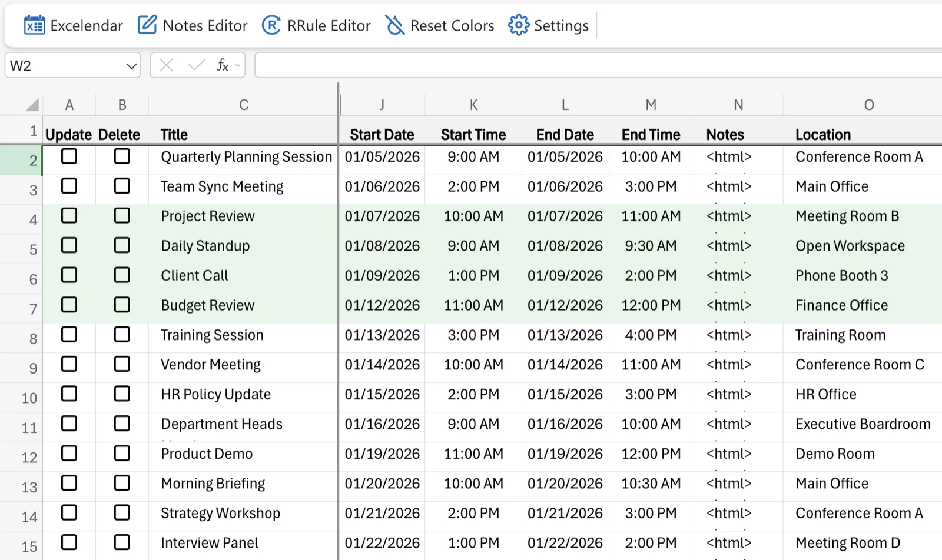Image resolution: width=942 pixels, height=560 pixels.
Task: Click the Enter checkmark in the formula bar
Action: click(195, 65)
